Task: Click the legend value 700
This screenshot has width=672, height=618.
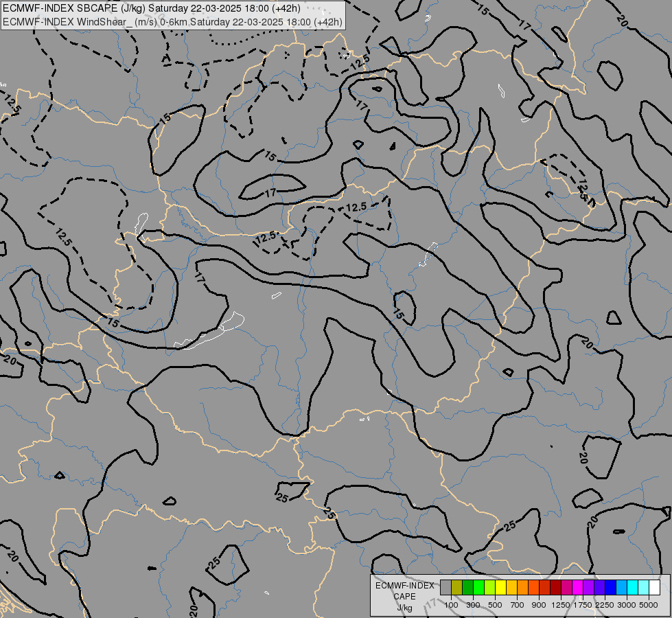Action: pos(518,605)
